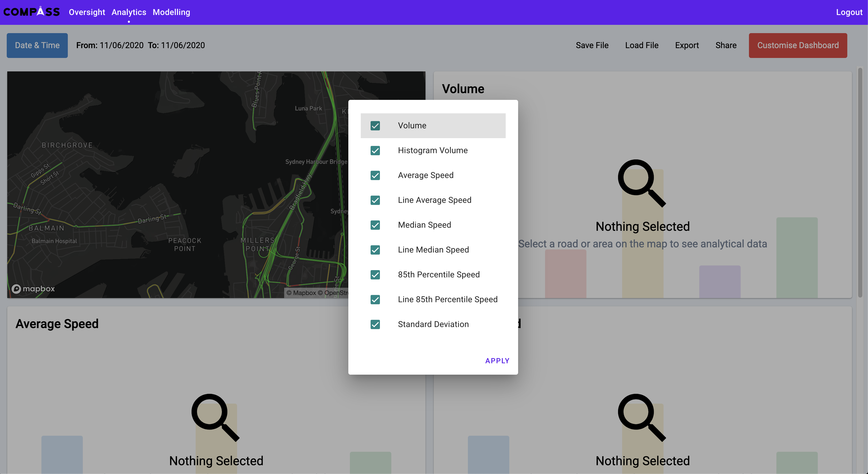This screenshot has width=868, height=474.
Task: Select the Line Median Speed label
Action: click(x=433, y=250)
